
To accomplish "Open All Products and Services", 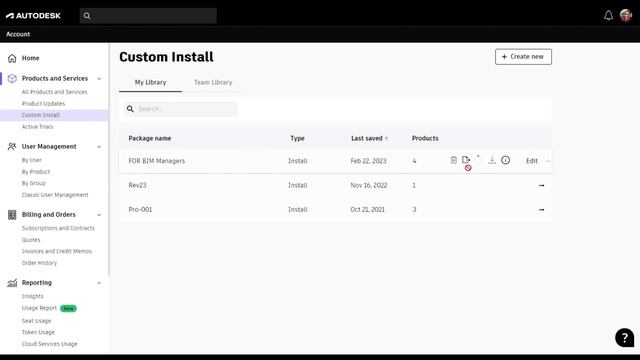I will pyautogui.click(x=54, y=92).
